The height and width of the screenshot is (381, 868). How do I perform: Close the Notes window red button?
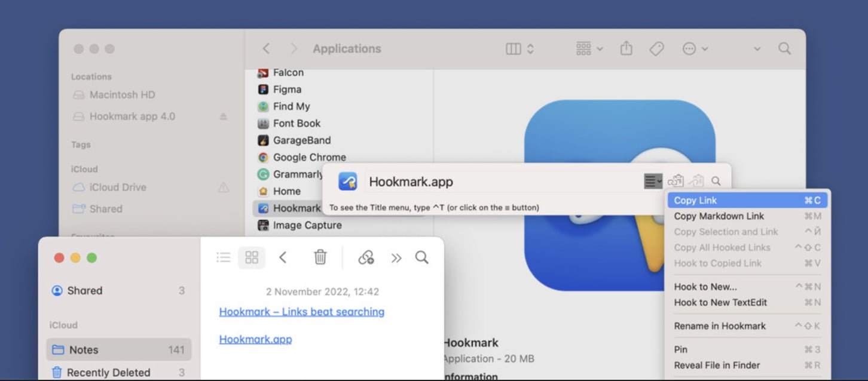click(x=59, y=258)
